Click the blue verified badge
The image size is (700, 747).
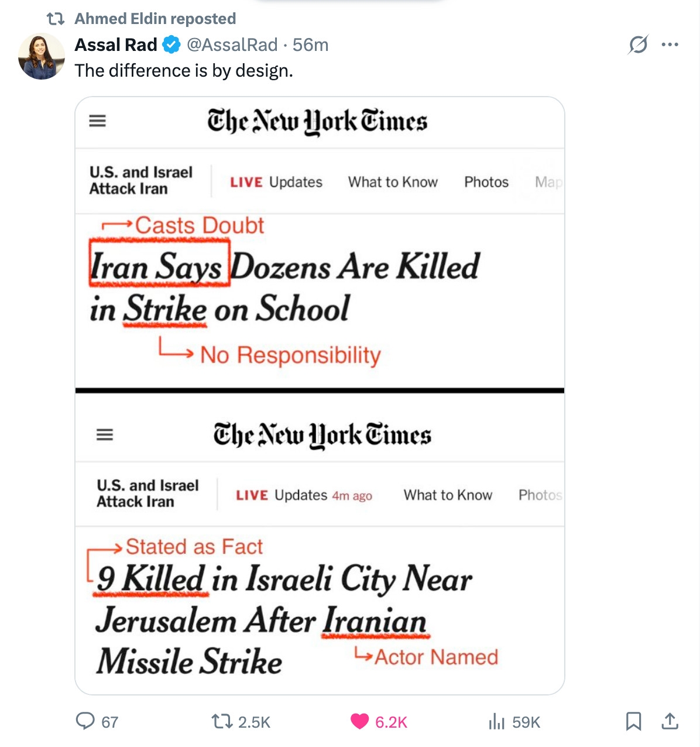[171, 44]
